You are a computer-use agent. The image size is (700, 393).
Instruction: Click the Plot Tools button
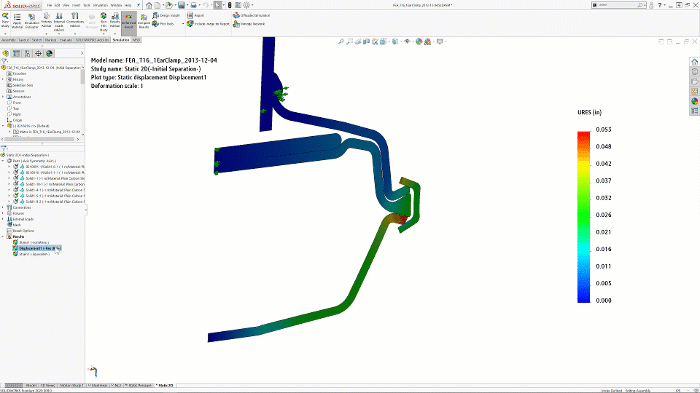(163, 24)
